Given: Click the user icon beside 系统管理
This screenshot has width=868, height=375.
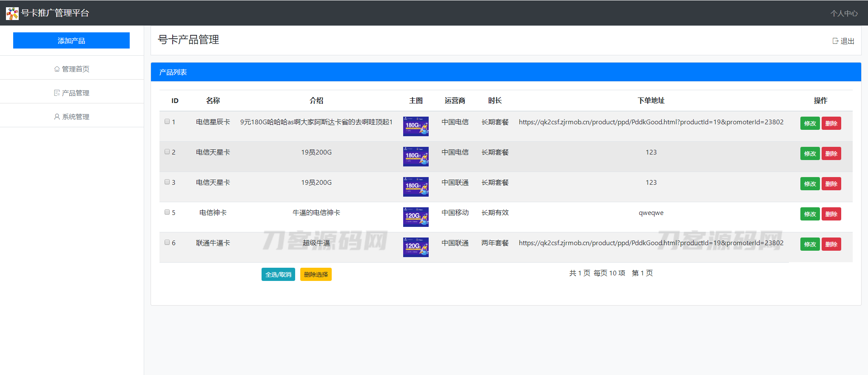Looking at the screenshot, I should tap(57, 117).
